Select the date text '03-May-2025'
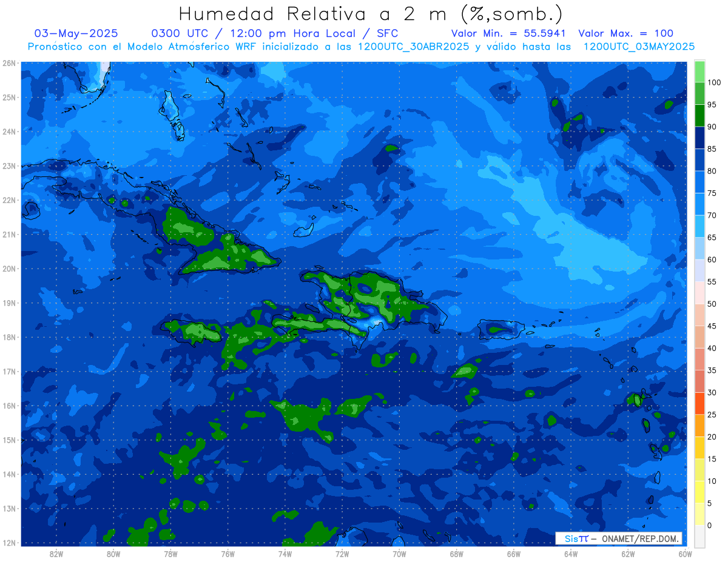 (x=76, y=33)
